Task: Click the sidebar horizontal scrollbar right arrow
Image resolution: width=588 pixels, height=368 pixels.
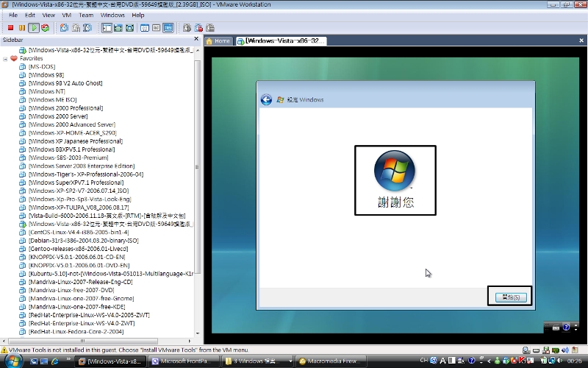Action: click(x=190, y=341)
